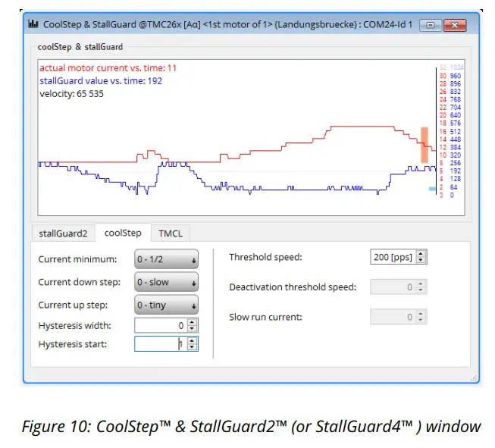Click the window resize grip corner
This screenshot has height=448, width=495.
474,378
